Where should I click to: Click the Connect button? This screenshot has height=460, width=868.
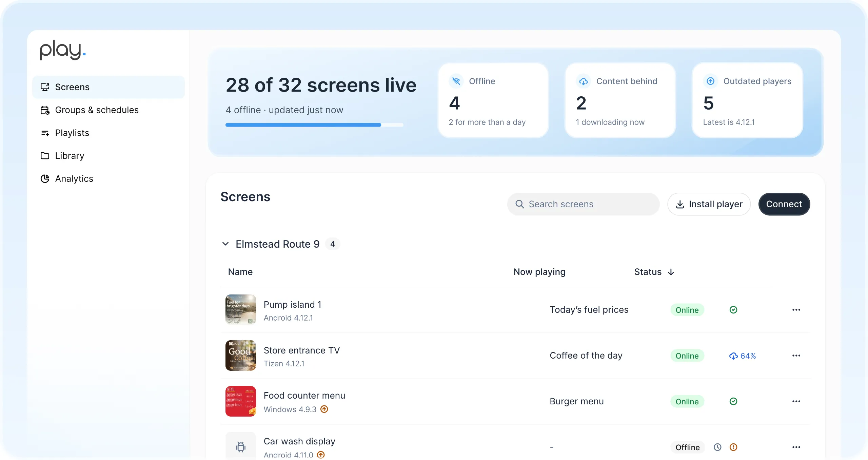784,204
